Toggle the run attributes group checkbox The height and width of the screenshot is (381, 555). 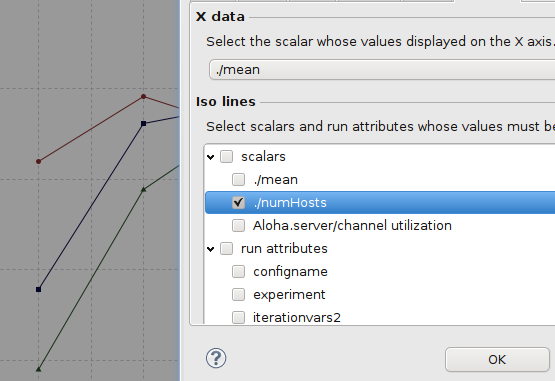coord(227,249)
